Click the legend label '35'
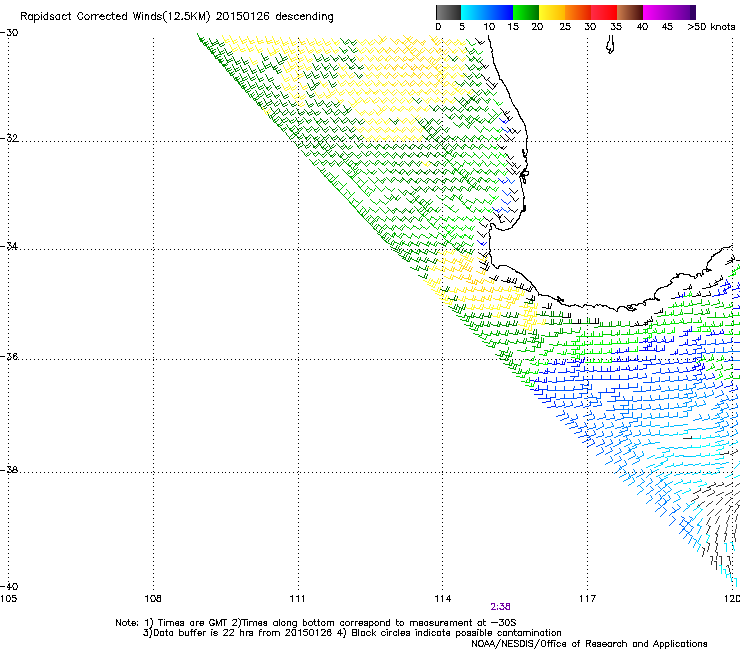740x650 pixels. (x=616, y=27)
